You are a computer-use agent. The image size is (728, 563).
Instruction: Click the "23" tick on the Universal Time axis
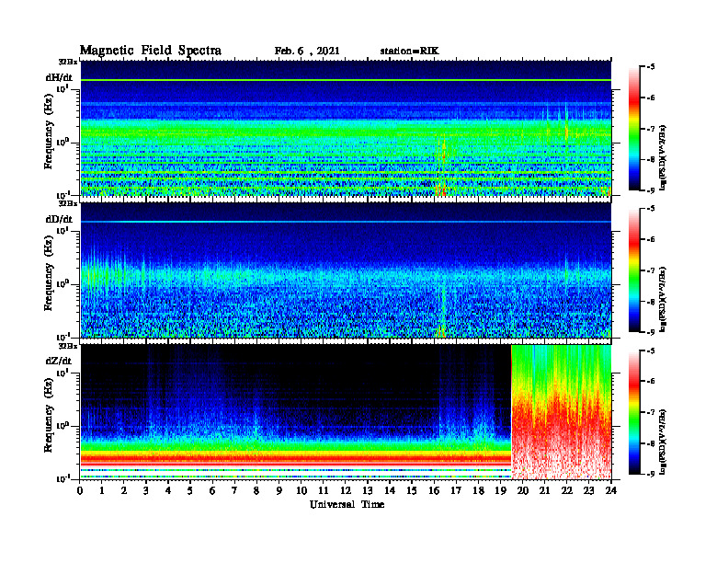tap(588, 490)
